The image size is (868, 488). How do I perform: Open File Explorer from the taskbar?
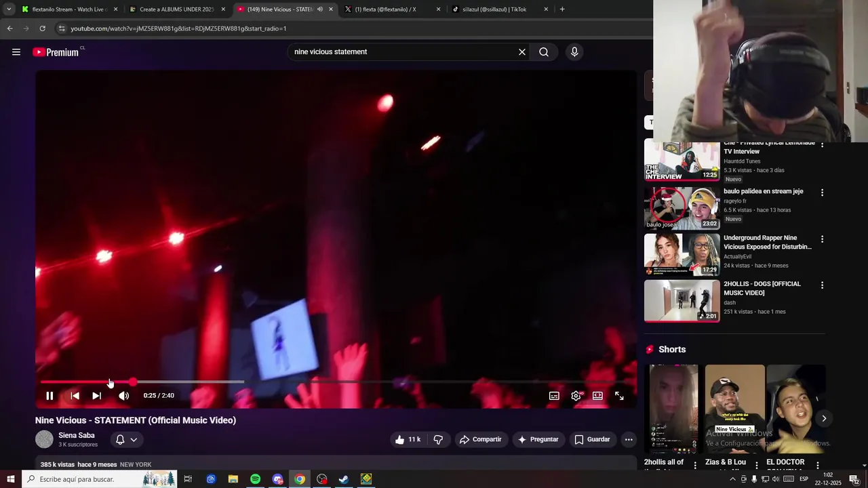tap(233, 479)
